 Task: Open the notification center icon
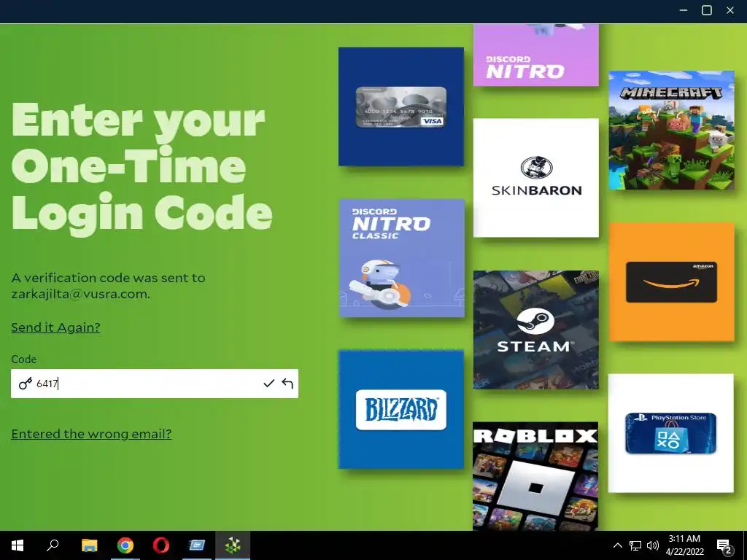[x=724, y=545]
